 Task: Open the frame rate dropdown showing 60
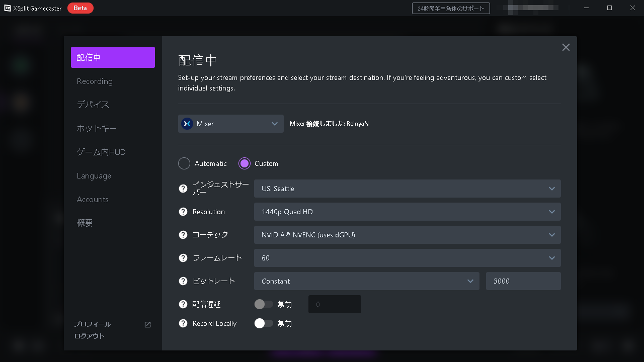408,258
